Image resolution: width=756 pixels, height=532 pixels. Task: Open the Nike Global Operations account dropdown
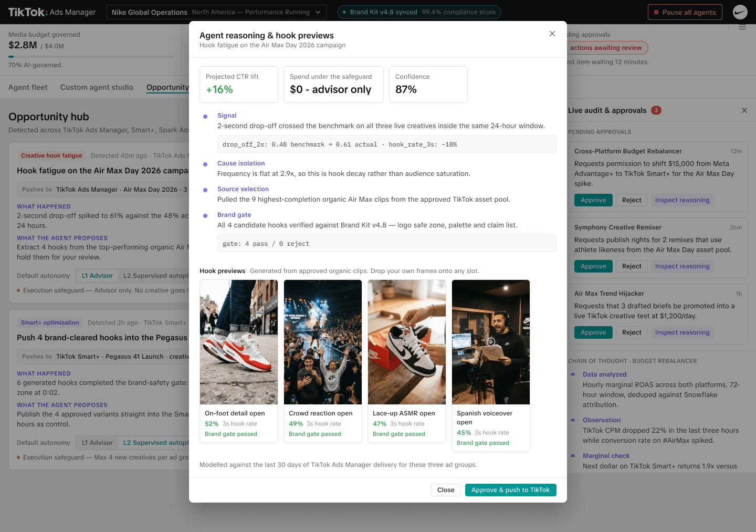coord(216,12)
